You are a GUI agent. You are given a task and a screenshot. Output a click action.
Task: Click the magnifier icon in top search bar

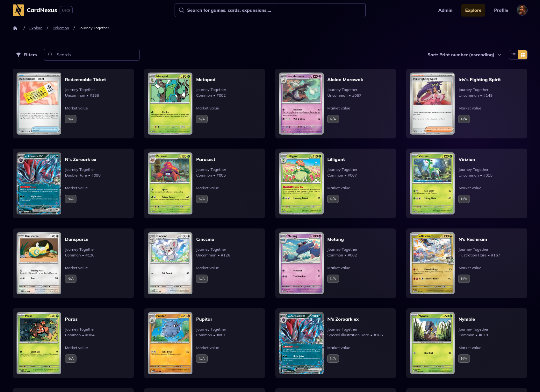182,10
